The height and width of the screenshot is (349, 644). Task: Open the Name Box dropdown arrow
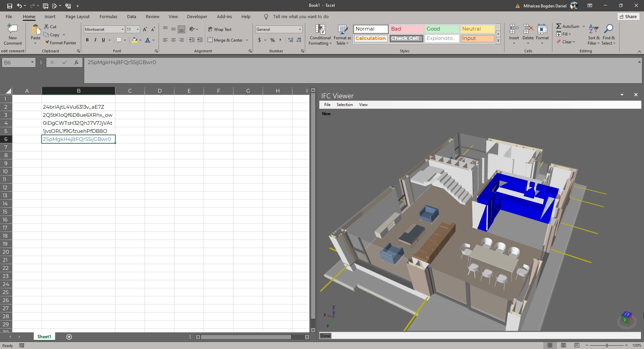point(32,62)
